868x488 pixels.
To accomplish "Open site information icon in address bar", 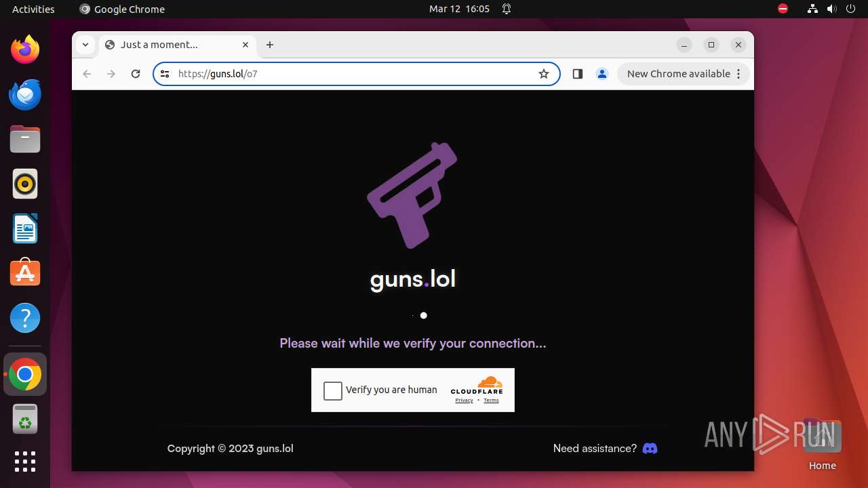I will [x=165, y=74].
